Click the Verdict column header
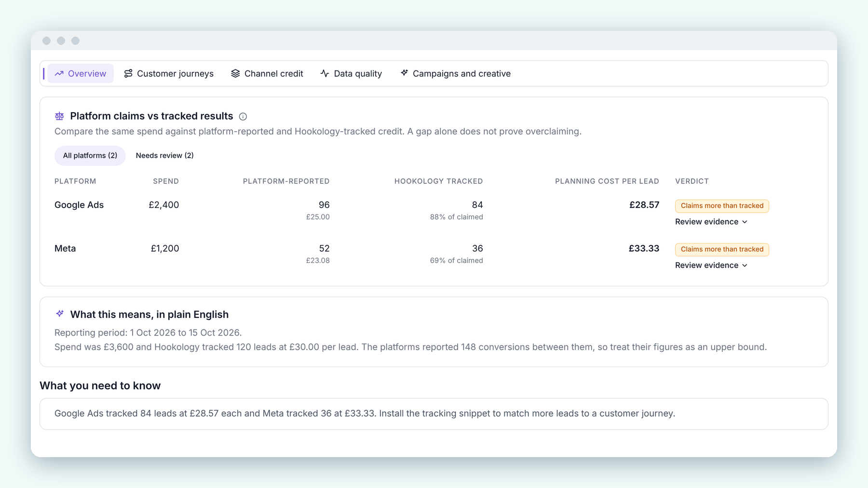This screenshot has width=868, height=488. pyautogui.click(x=692, y=181)
